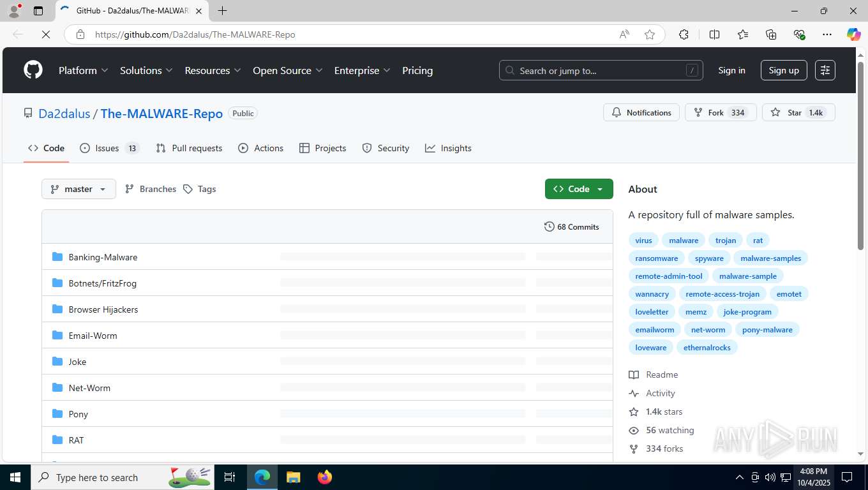Add this page to favorites star icon
Viewport: 868px width, 490px height.
pyautogui.click(x=650, y=34)
